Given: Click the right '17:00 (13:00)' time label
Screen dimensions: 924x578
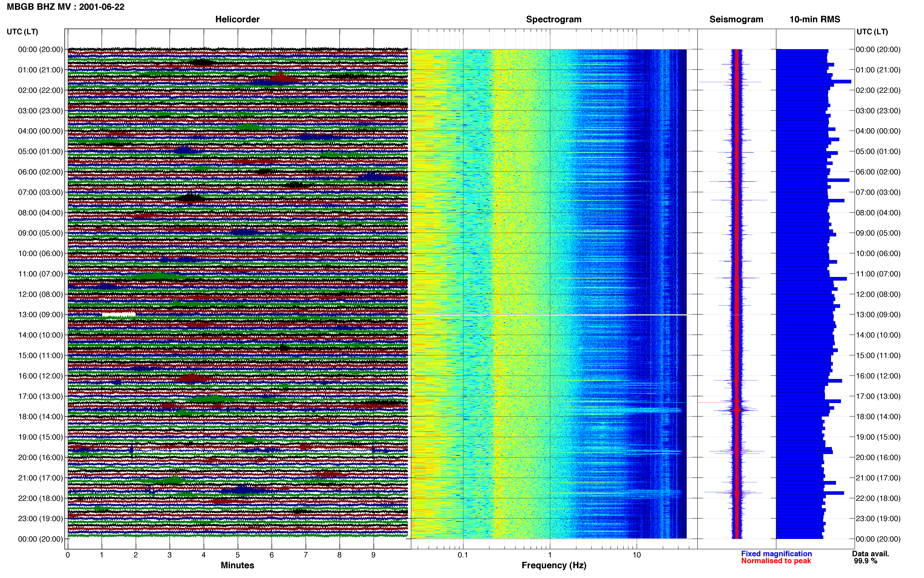Looking at the screenshot, I should click(x=878, y=396).
